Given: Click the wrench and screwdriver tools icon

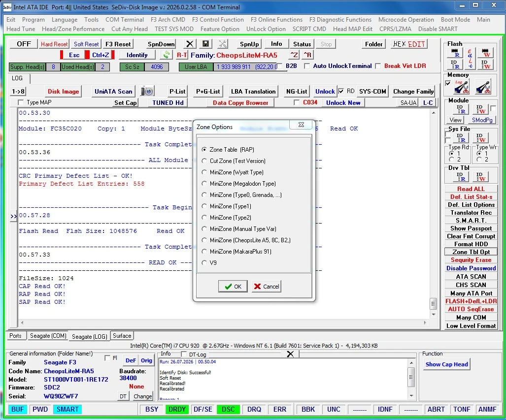Looking at the screenshot, I should point(223,44).
